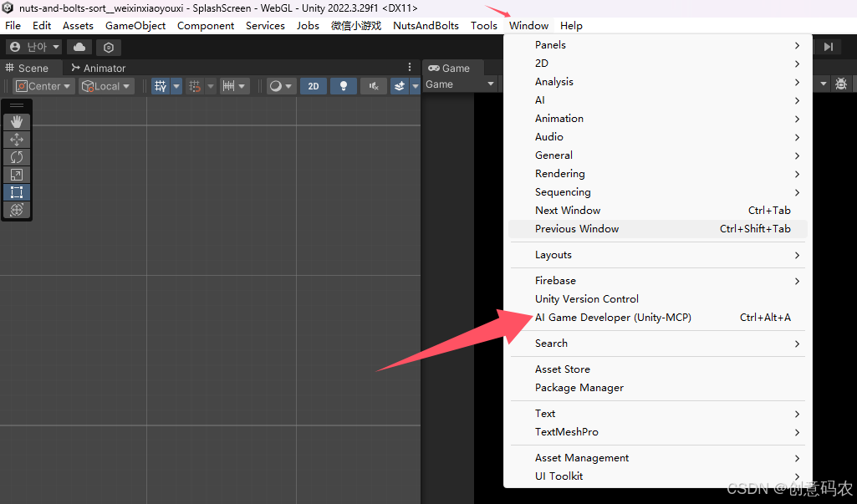Open the NutsAndBolts menu
This screenshot has height=504, width=857.
pos(426,26)
